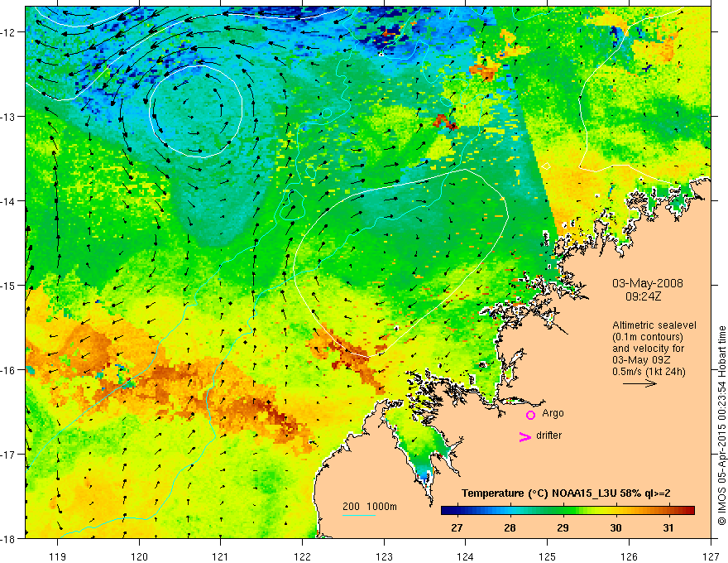Click the 'Altimetric sealevel' legend text
The image size is (728, 563).
(654, 325)
